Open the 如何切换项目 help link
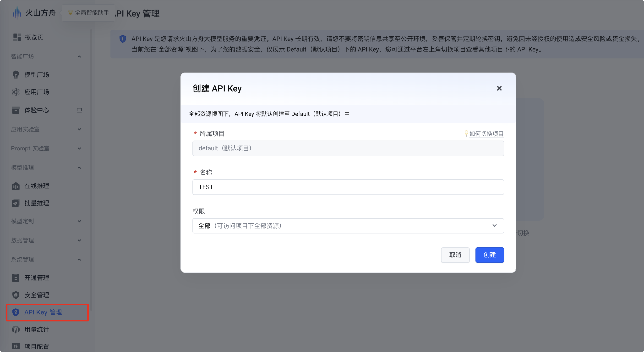This screenshot has height=352, width=644. click(486, 134)
